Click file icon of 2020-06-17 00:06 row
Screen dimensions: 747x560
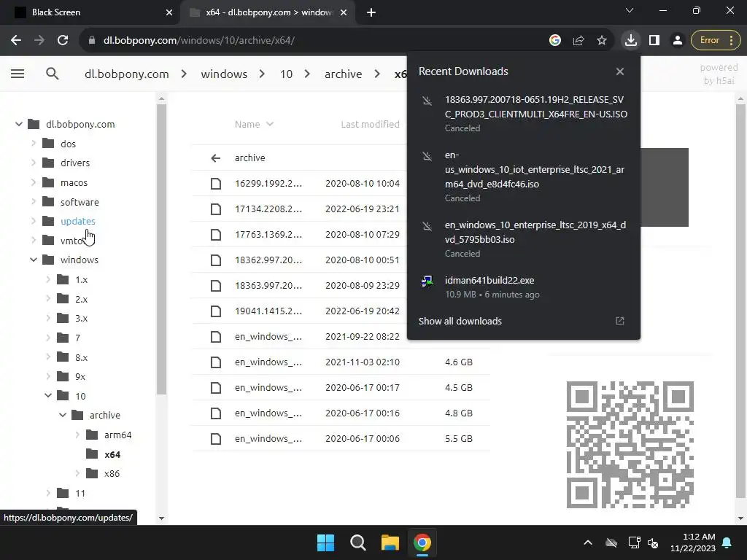click(x=216, y=438)
